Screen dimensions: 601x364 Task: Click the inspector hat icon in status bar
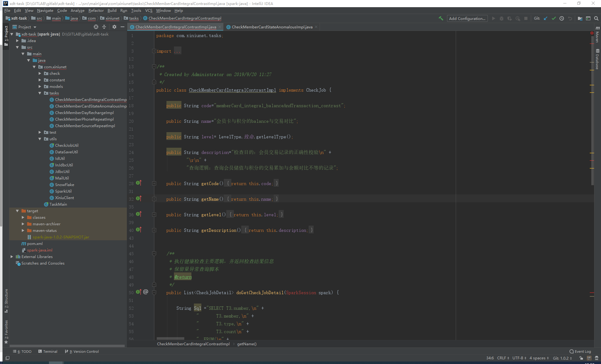597,358
